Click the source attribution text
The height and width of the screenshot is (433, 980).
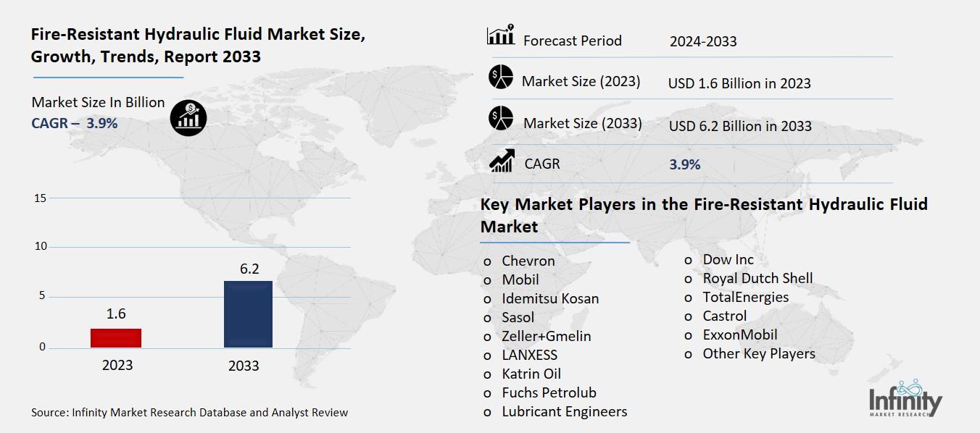pos(189,412)
